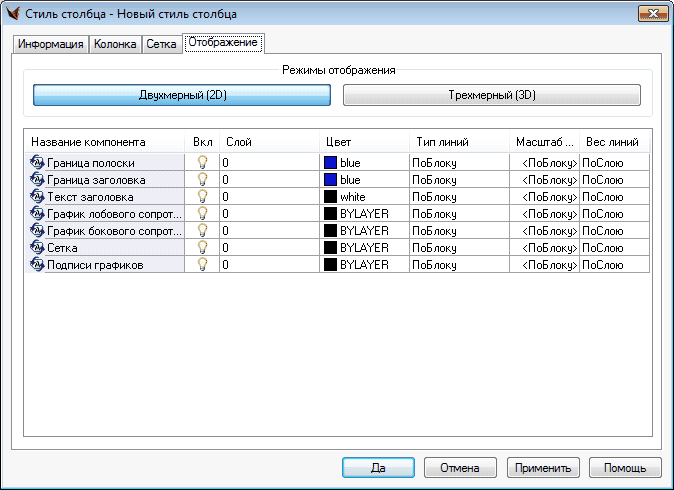This screenshot has width=674, height=490.
Task: Switch to the Информация tab
Action: (x=51, y=44)
